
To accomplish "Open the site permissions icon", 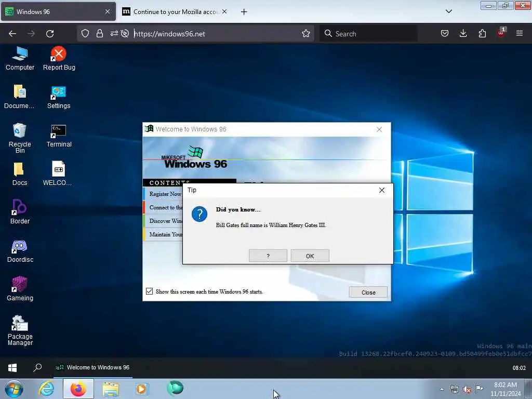I will [114, 33].
